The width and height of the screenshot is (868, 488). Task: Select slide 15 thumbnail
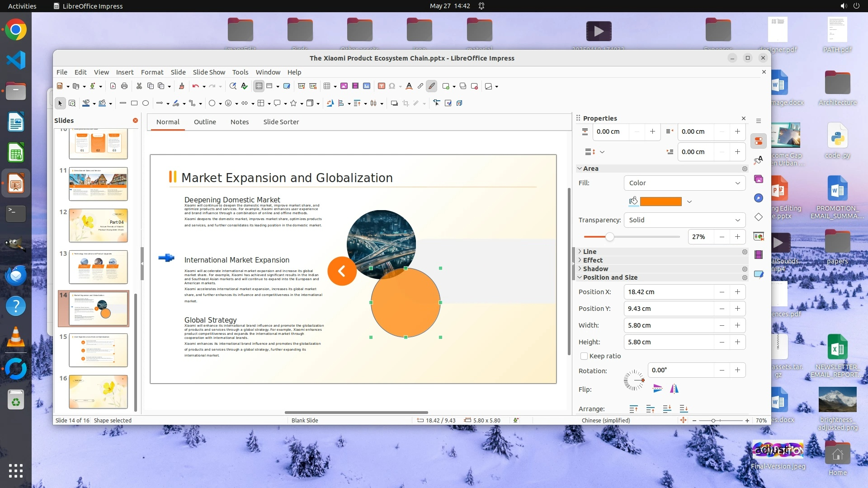(x=98, y=350)
